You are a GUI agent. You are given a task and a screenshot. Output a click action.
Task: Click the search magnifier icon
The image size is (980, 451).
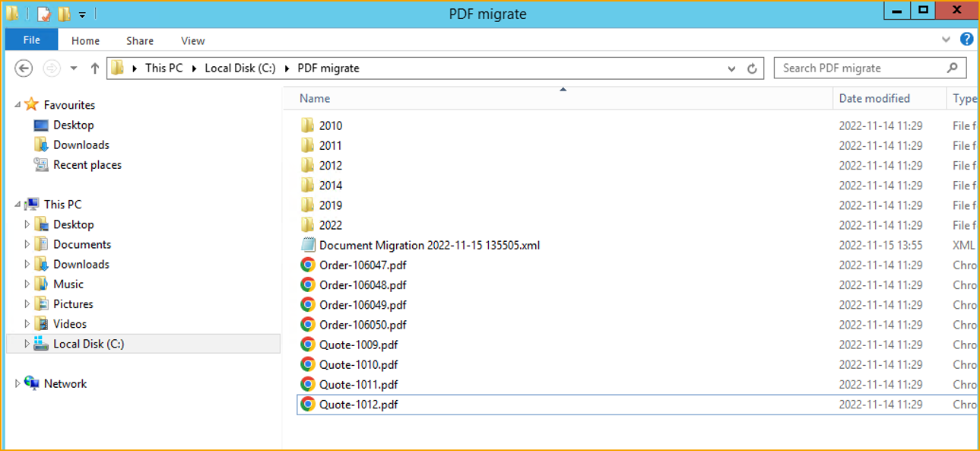point(952,68)
